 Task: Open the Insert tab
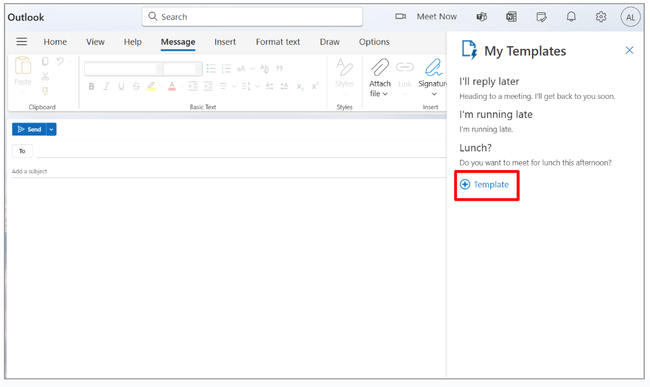pos(225,42)
